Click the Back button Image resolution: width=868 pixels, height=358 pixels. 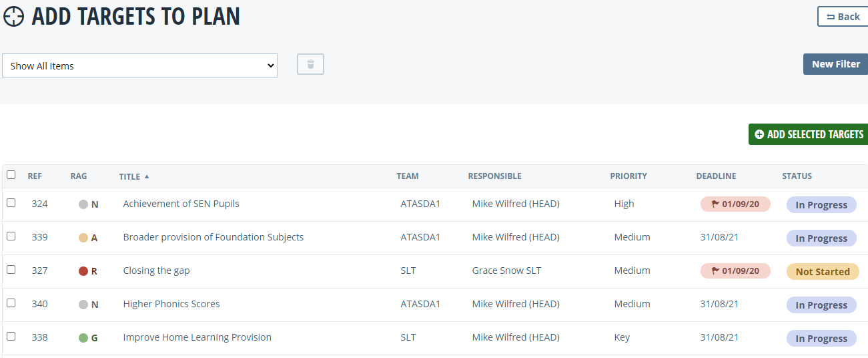843,17
